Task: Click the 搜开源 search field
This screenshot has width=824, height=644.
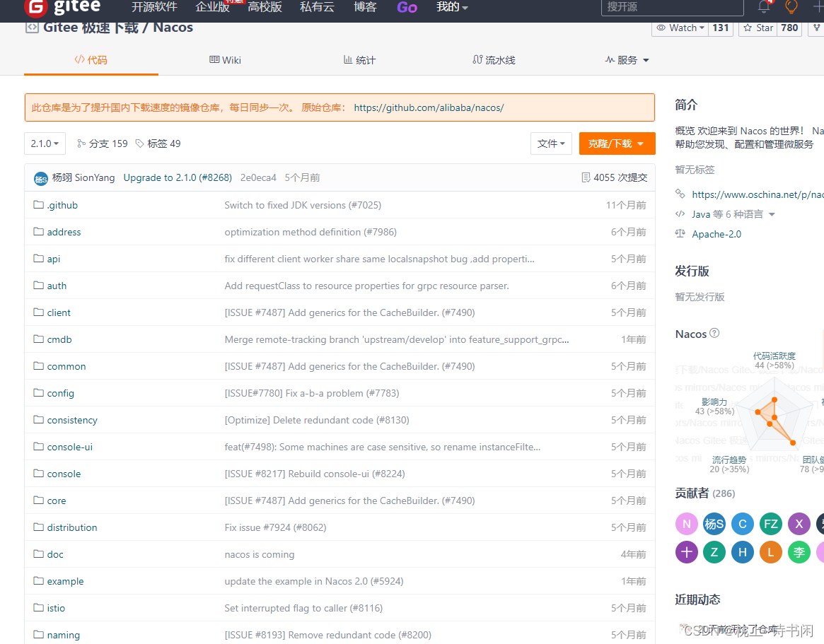Action: [672, 7]
